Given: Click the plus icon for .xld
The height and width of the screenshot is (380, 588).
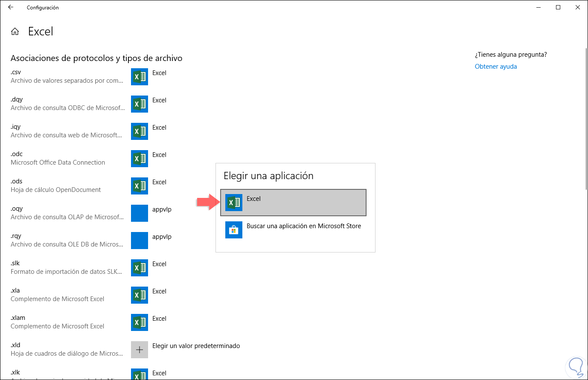Looking at the screenshot, I should 140,350.
